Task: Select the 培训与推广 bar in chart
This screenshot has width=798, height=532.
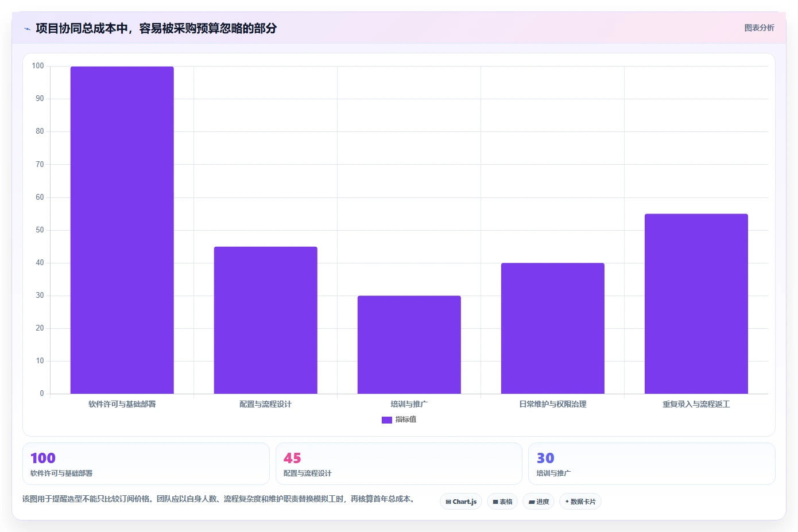Action: click(409, 345)
